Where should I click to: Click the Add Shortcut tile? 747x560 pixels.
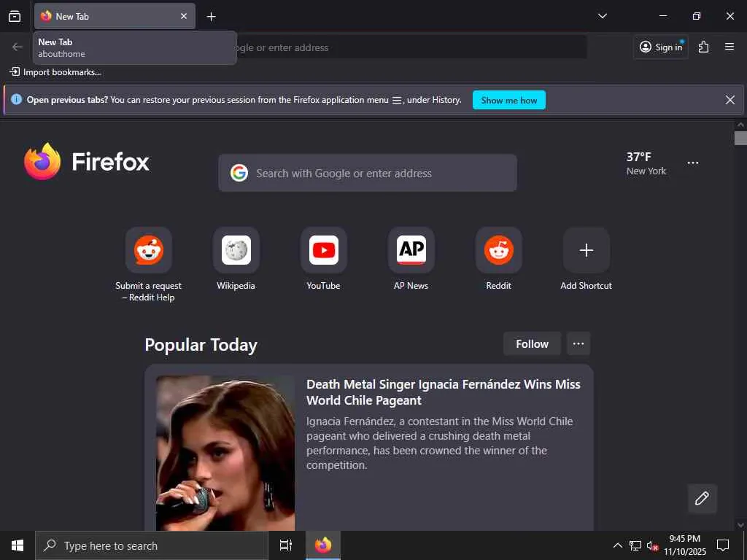tap(586, 260)
